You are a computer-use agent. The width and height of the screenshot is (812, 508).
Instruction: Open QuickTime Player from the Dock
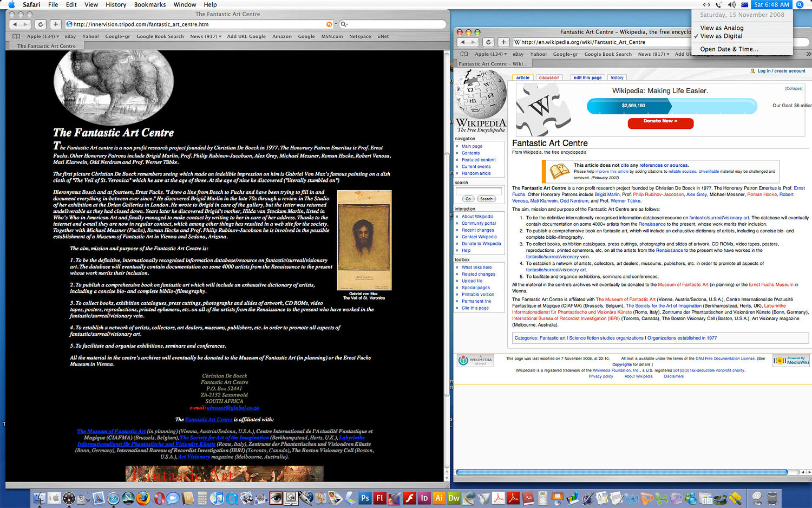coord(232,498)
